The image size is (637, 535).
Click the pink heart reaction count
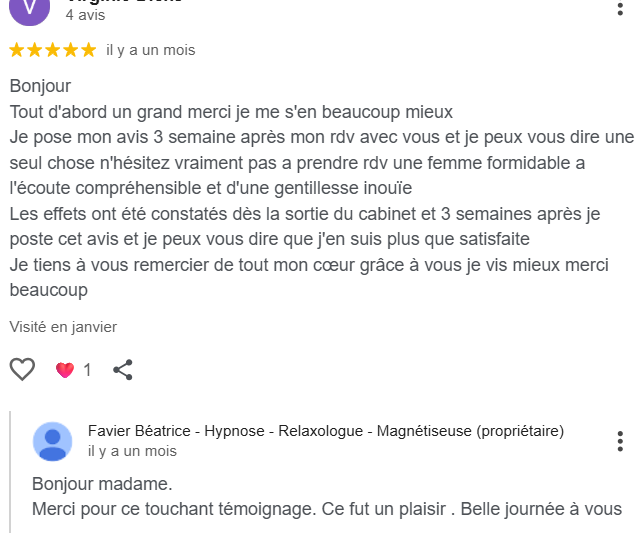click(x=73, y=370)
